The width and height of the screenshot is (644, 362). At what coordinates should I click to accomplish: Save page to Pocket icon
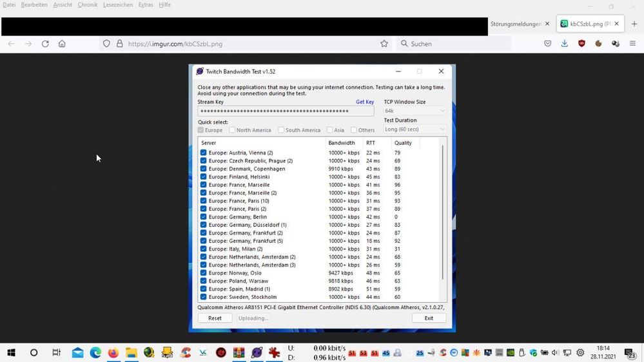click(547, 44)
